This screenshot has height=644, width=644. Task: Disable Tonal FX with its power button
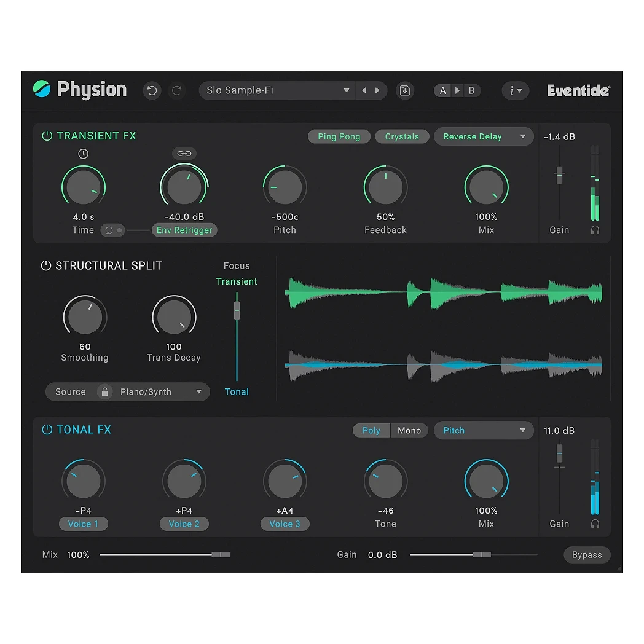pos(47,430)
